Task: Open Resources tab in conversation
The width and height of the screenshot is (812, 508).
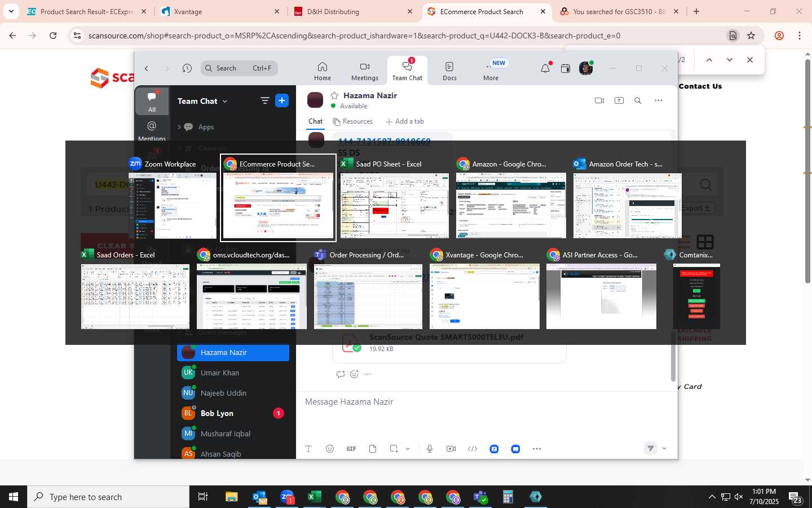Action: point(353,121)
